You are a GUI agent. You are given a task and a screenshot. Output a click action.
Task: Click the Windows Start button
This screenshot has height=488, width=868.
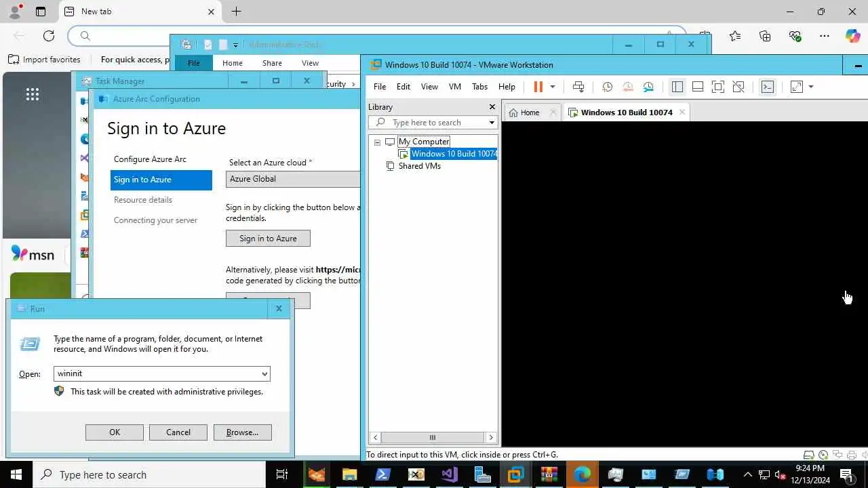[x=16, y=474]
